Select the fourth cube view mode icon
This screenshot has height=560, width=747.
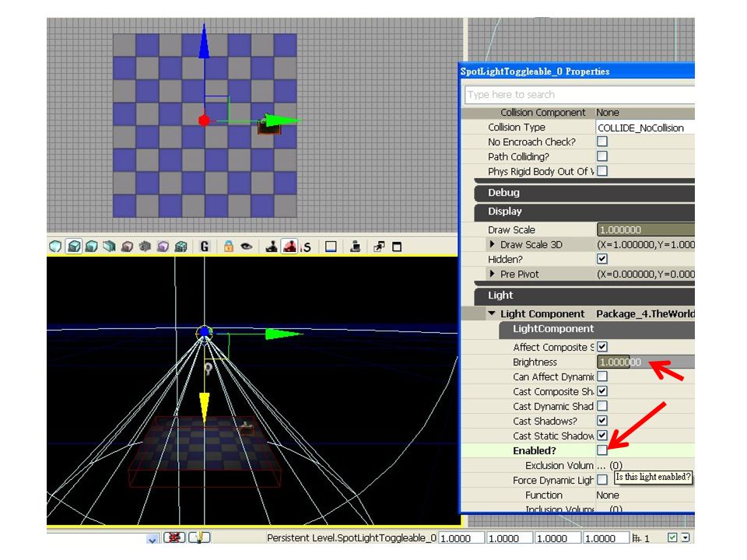110,247
